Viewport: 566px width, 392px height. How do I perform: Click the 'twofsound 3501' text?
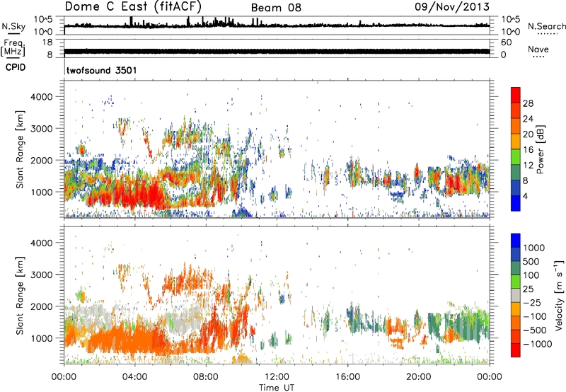coord(102,70)
